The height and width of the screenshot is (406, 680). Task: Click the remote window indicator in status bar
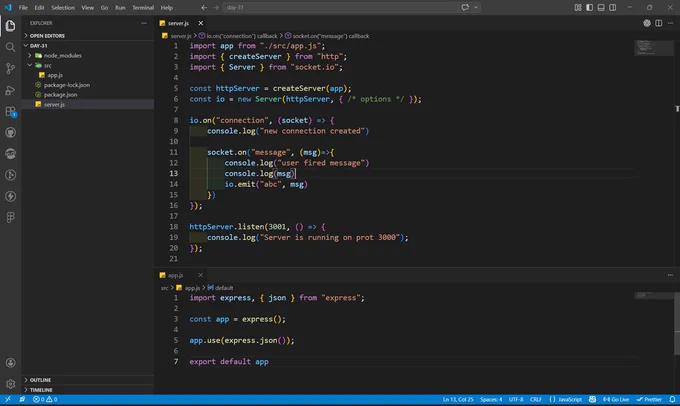pyautogui.click(x=8, y=399)
